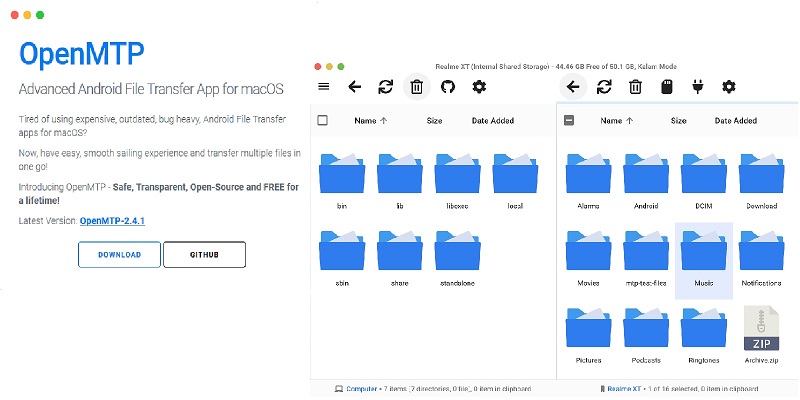Open the hamburger menu in the left pane

coord(323,87)
